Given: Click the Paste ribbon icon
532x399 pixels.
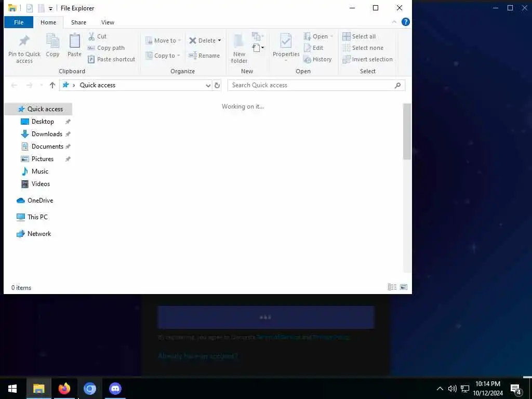Looking at the screenshot, I should [x=74, y=45].
